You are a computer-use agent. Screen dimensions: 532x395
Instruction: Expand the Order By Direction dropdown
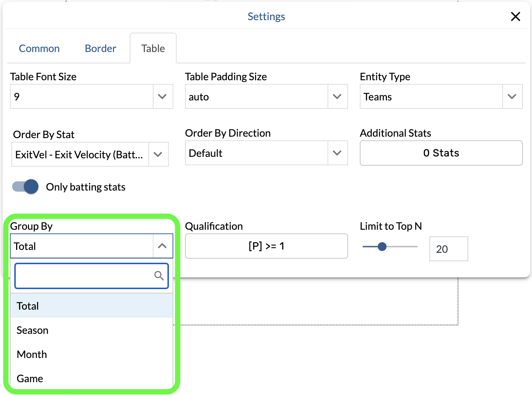pyautogui.click(x=337, y=153)
